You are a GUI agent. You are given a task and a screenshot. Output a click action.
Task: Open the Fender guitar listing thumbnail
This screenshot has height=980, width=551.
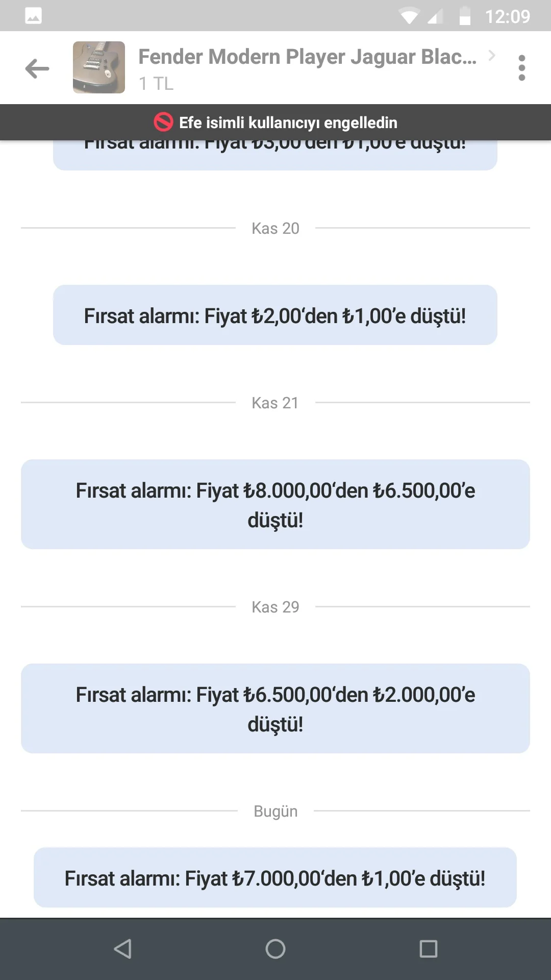[99, 67]
